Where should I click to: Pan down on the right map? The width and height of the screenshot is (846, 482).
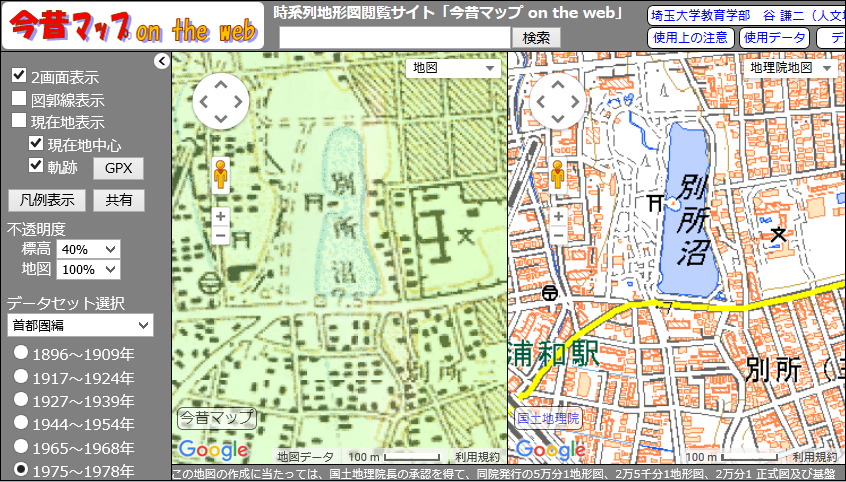[x=558, y=119]
